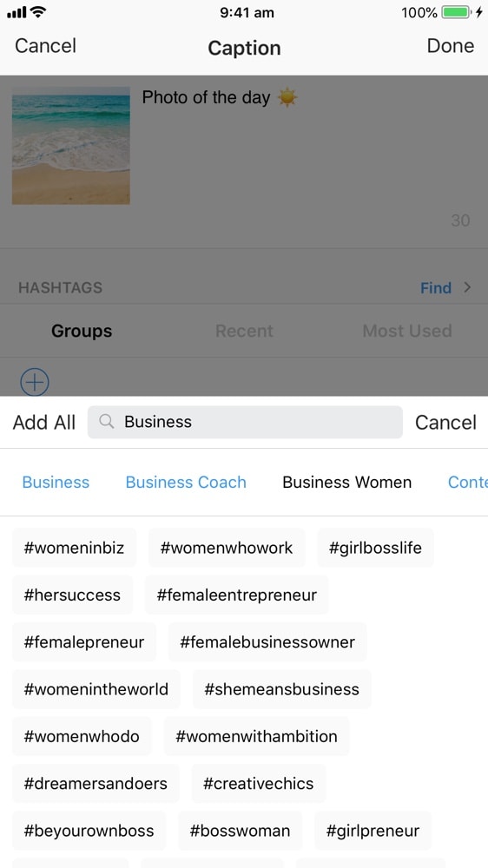Switch to the Recent tab
Image resolution: width=488 pixels, height=868 pixels.
pos(244,331)
